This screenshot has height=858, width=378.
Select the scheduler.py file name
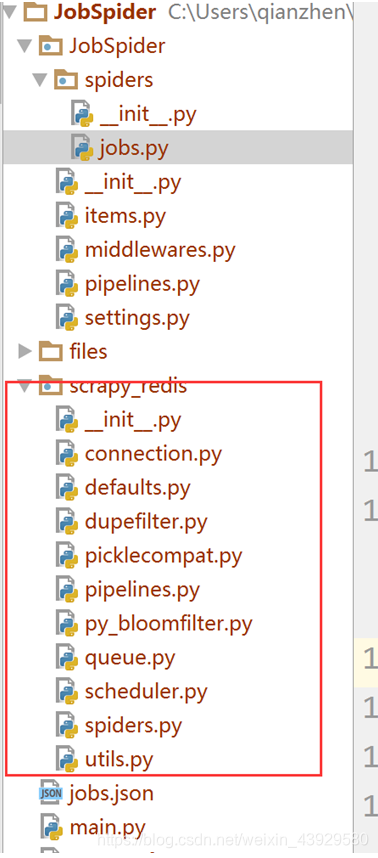[x=146, y=691]
